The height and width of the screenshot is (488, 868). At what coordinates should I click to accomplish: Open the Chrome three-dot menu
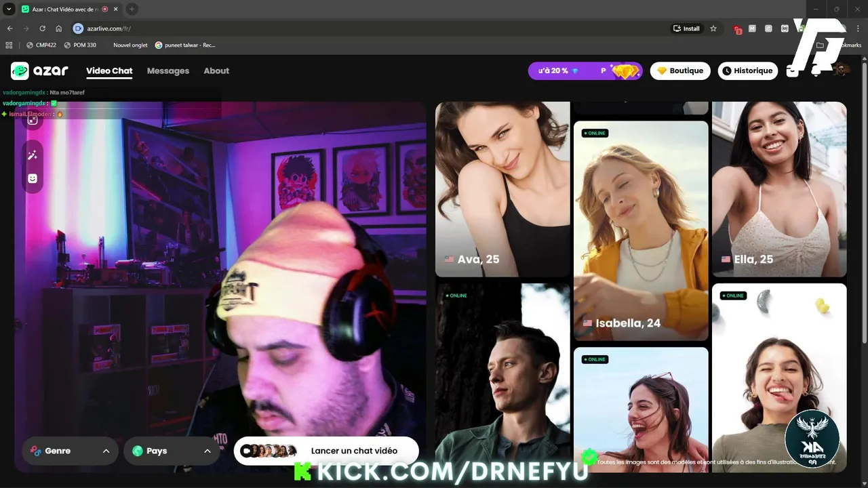(x=859, y=28)
